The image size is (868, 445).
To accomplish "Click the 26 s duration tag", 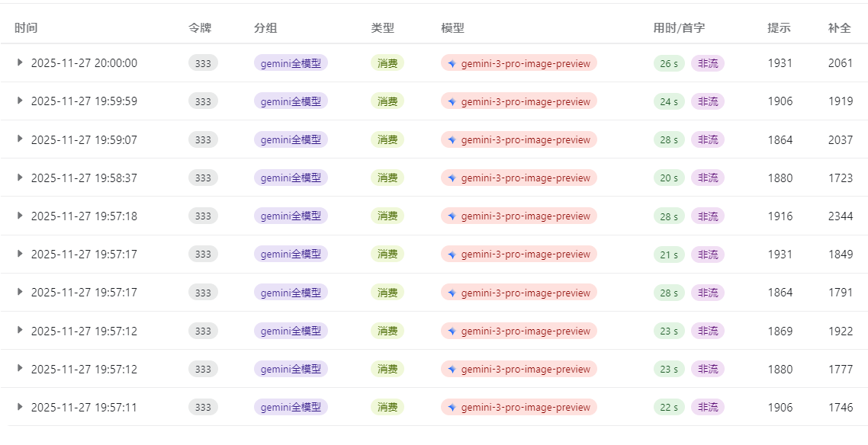I will [x=669, y=63].
